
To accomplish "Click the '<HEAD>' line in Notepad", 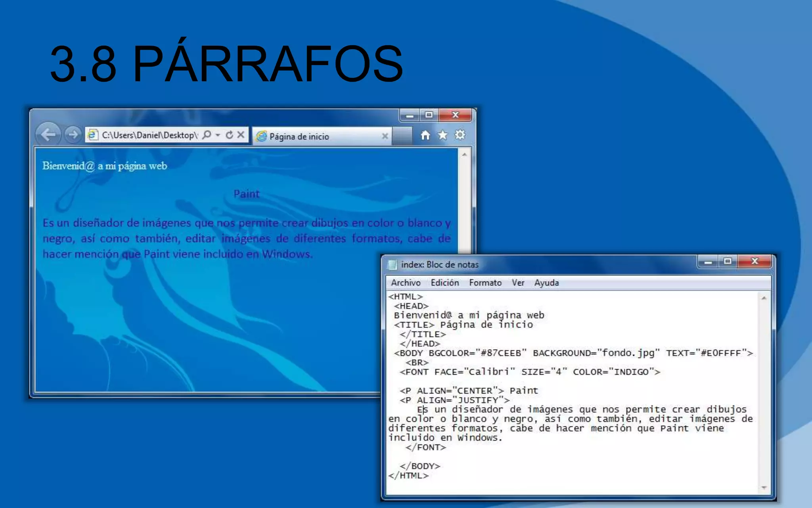I will coord(411,306).
